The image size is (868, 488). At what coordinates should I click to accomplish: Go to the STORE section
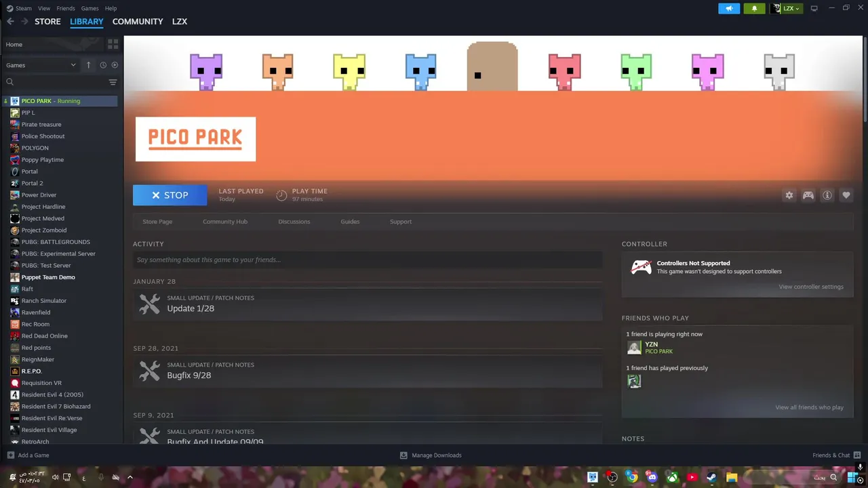[x=47, y=22]
